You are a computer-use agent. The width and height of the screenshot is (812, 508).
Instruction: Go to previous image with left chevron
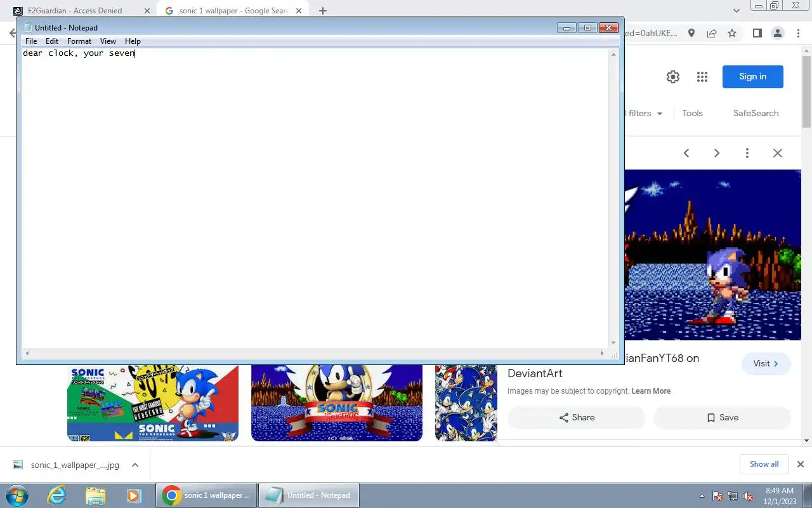coord(686,153)
